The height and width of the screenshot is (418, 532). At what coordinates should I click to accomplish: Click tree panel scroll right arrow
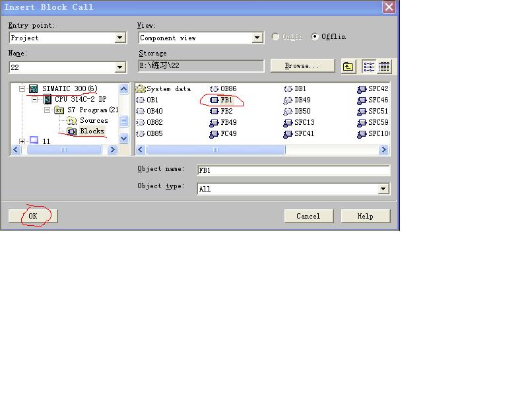(x=112, y=149)
